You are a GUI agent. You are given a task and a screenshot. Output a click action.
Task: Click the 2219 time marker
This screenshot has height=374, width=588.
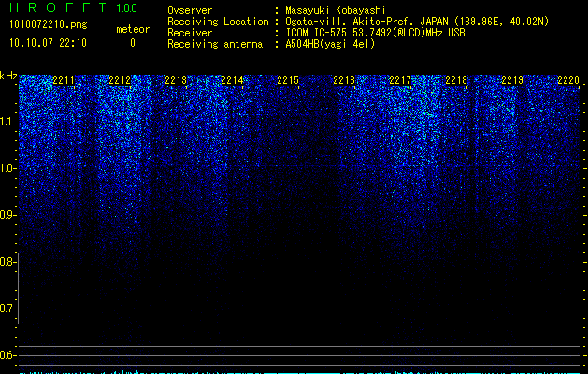512,80
